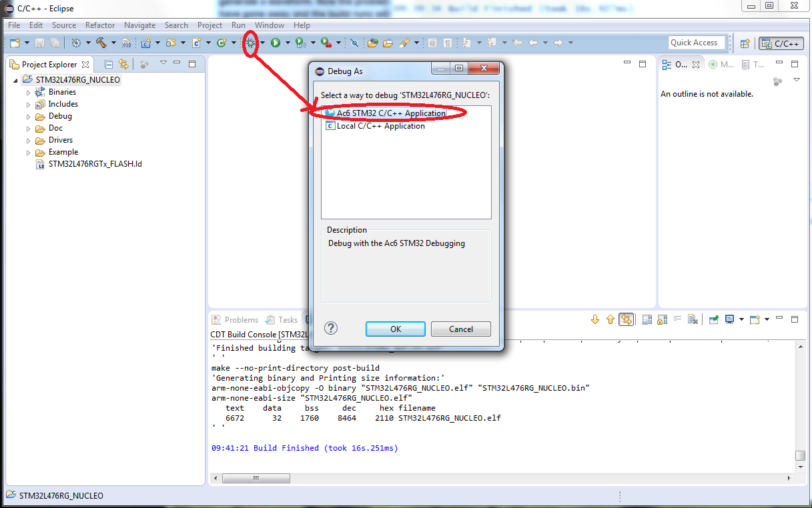Expand the Includes tree node
Screen dimensions: 812x508
[x=28, y=104]
